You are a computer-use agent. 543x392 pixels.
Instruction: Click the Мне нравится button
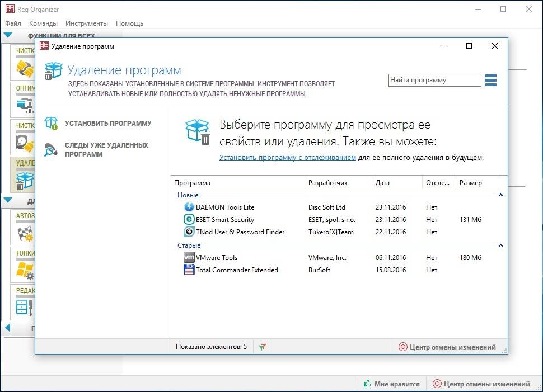pos(392,384)
